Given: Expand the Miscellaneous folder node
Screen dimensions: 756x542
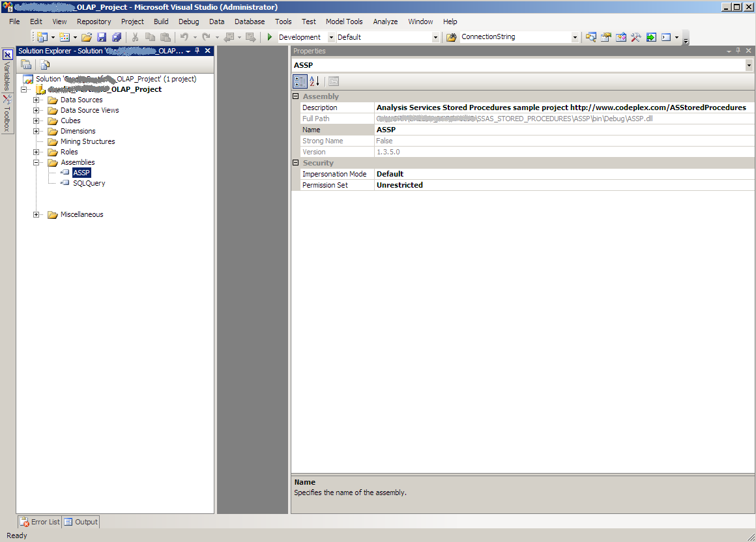Looking at the screenshot, I should (x=36, y=214).
